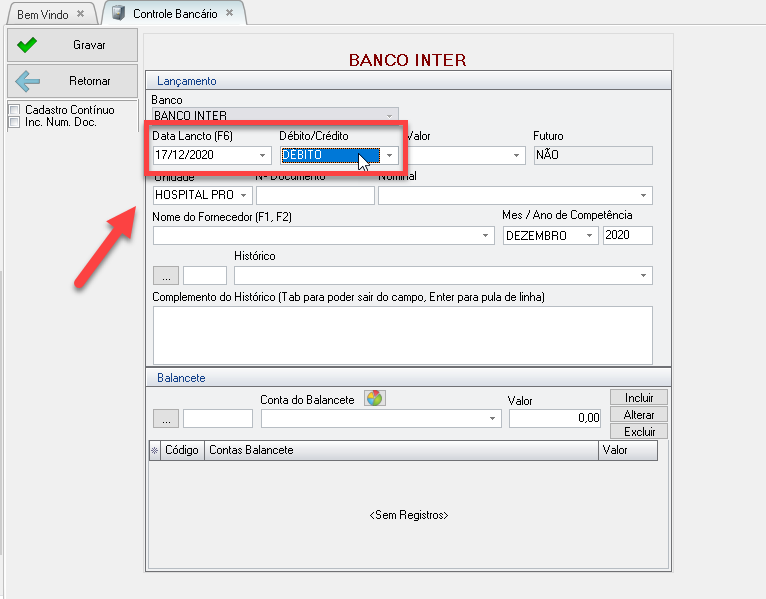766x599 pixels.
Task: Click the Incluir button
Action: (638, 397)
